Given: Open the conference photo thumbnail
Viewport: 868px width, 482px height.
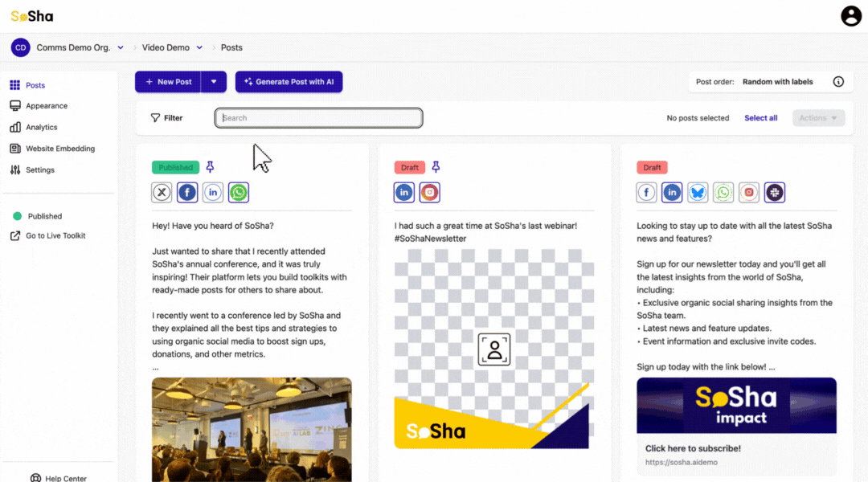Looking at the screenshot, I should 252,430.
